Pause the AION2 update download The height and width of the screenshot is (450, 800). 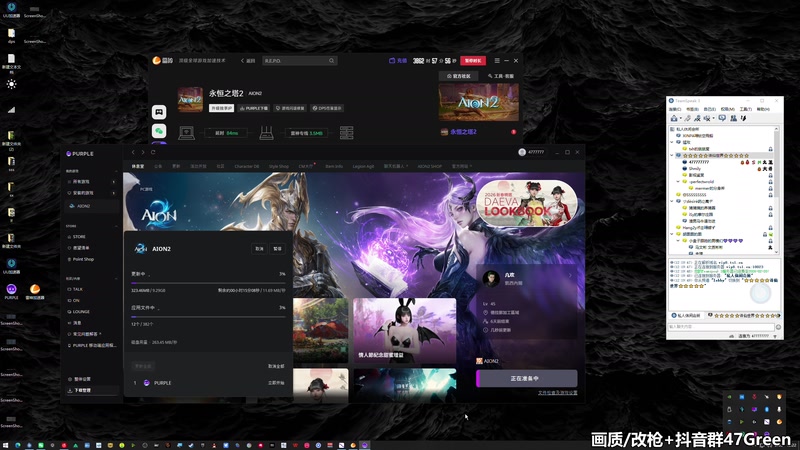278,249
